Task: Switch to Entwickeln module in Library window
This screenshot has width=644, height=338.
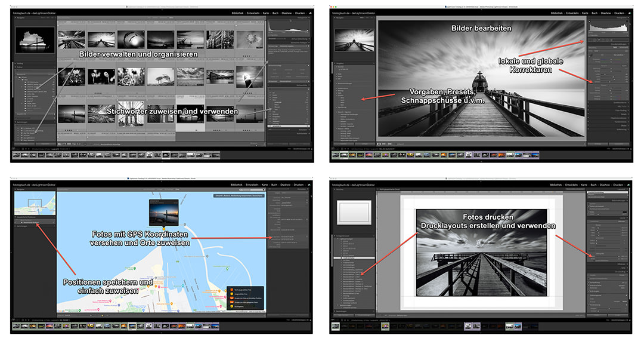Action: [x=253, y=13]
